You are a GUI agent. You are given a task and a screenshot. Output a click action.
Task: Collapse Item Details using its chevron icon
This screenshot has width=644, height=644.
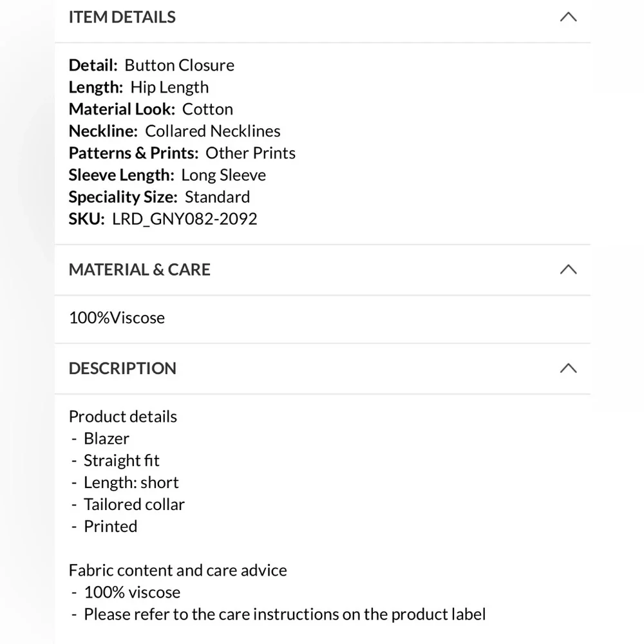click(x=568, y=17)
